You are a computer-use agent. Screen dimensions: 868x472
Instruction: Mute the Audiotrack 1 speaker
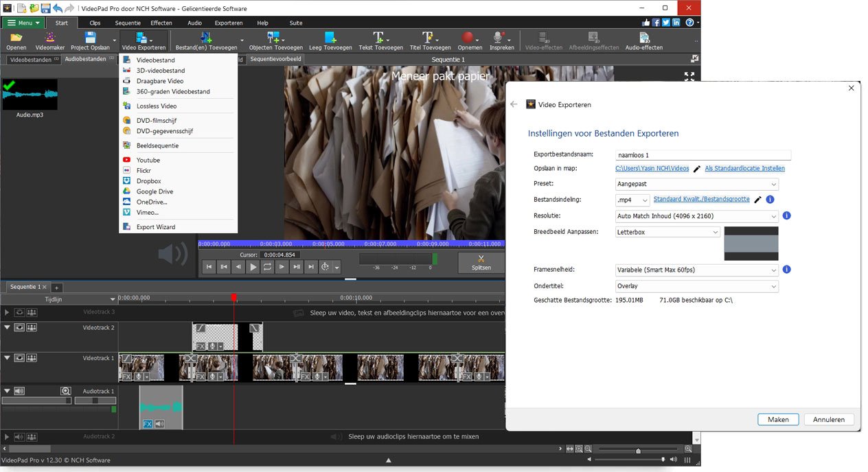pyautogui.click(x=19, y=391)
